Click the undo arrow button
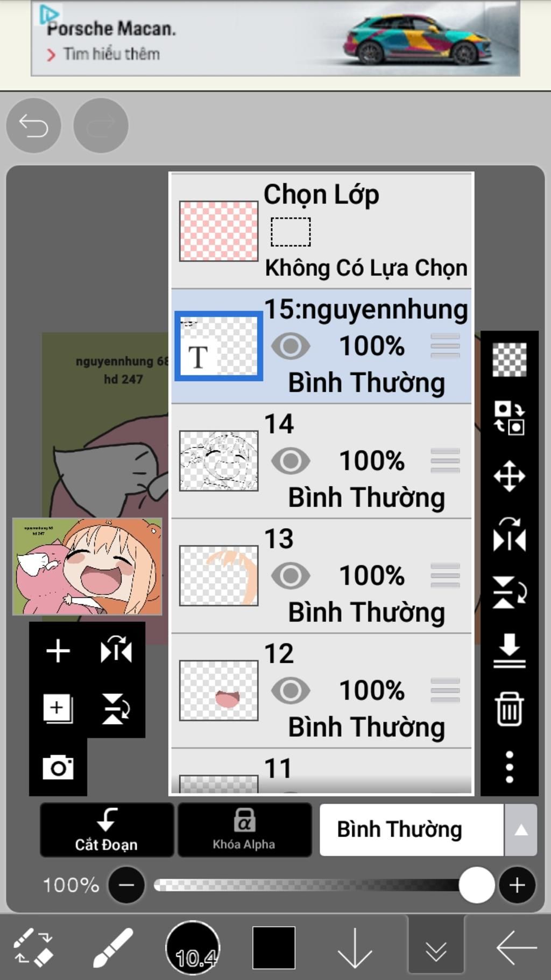 (x=33, y=125)
